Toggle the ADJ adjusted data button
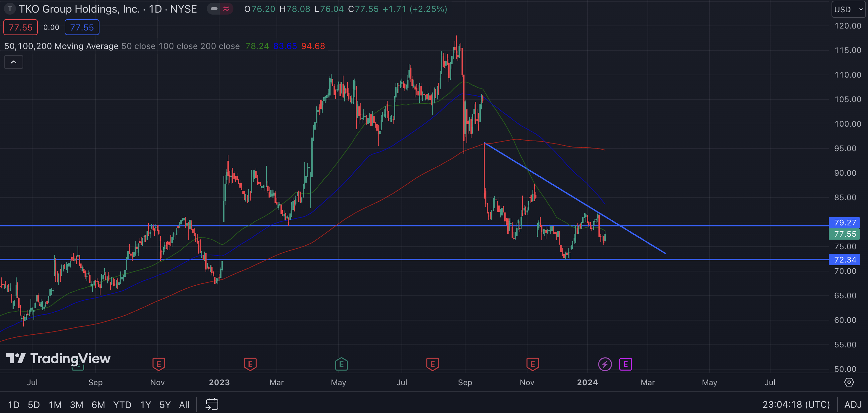This screenshot has height=413, width=868. pyautogui.click(x=853, y=404)
